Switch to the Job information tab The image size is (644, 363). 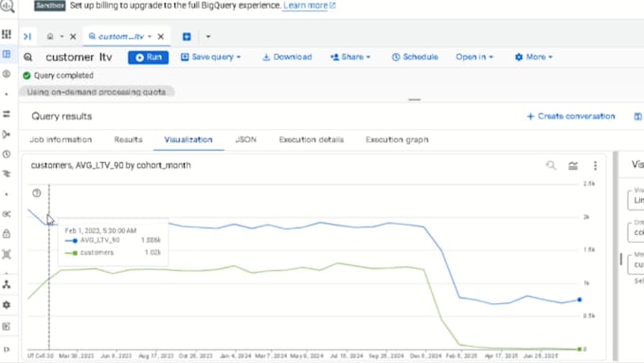[61, 139]
